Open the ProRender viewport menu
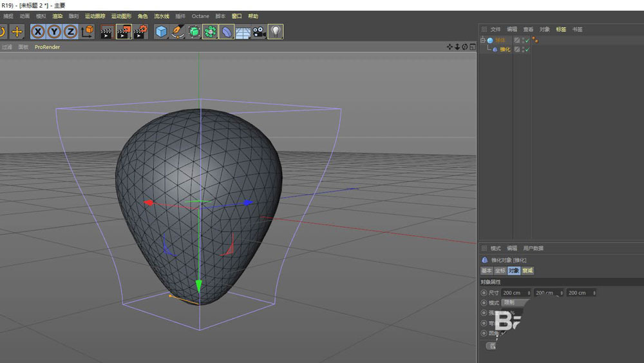The width and height of the screenshot is (644, 363). click(47, 47)
